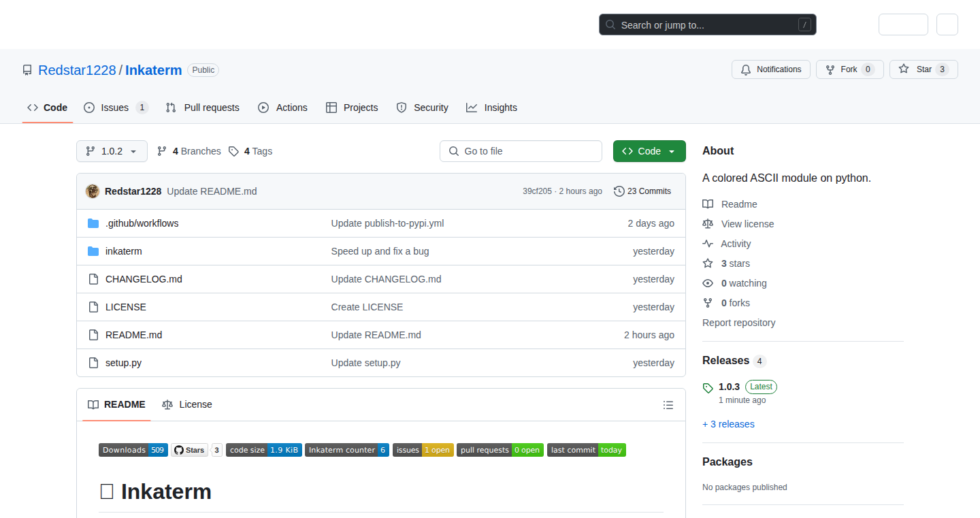Click the README.md file icon
The height and width of the screenshot is (518, 980).
point(93,335)
